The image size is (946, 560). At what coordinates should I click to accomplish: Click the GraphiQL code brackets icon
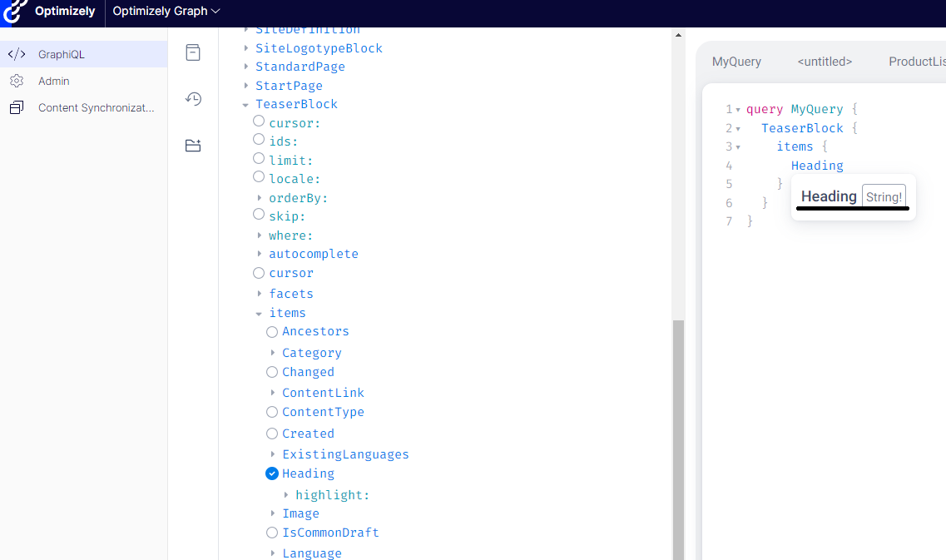coord(17,54)
